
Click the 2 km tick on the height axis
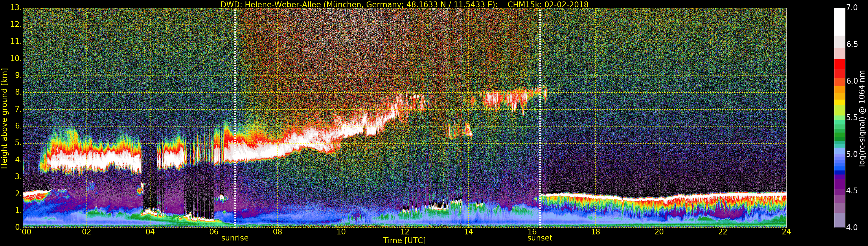18,194
